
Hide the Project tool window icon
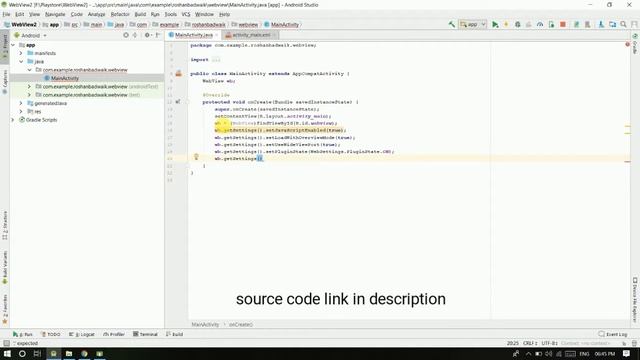pyautogui.click(x=158, y=36)
